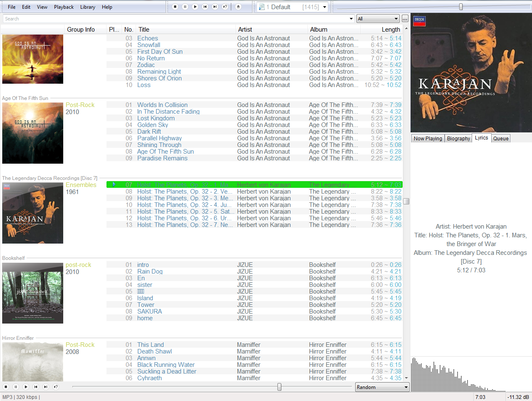
Task: Stop playback using the bottom bar Stop icon
Action: [6, 387]
